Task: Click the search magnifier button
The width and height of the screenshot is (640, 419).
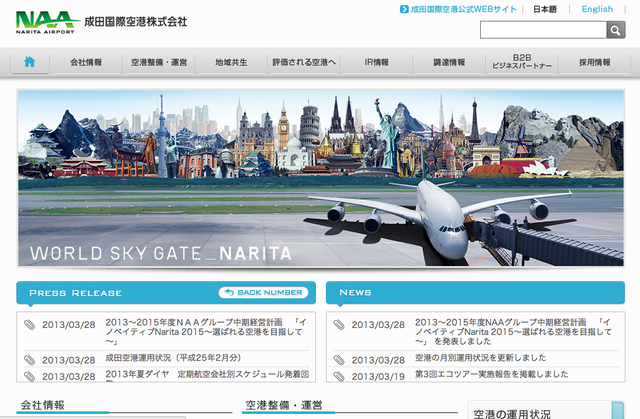Action: tap(616, 30)
